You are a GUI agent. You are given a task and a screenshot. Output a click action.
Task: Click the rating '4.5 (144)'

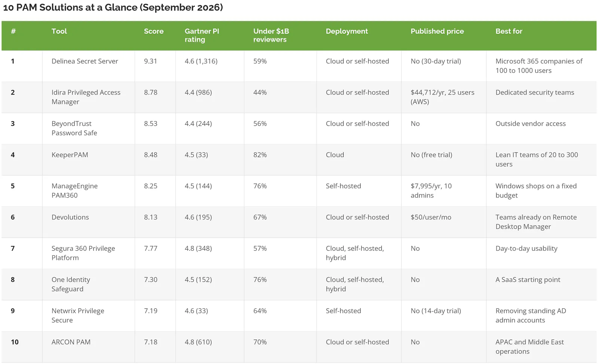click(198, 186)
